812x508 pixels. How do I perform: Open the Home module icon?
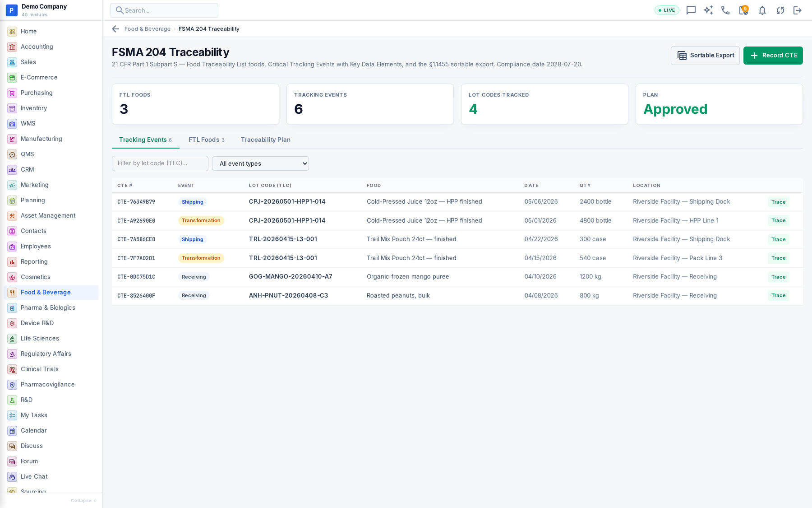12,32
